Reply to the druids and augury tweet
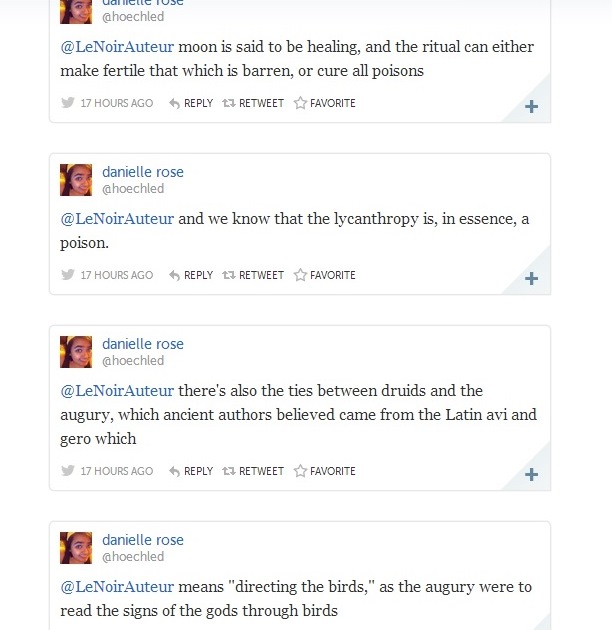 pyautogui.click(x=191, y=471)
